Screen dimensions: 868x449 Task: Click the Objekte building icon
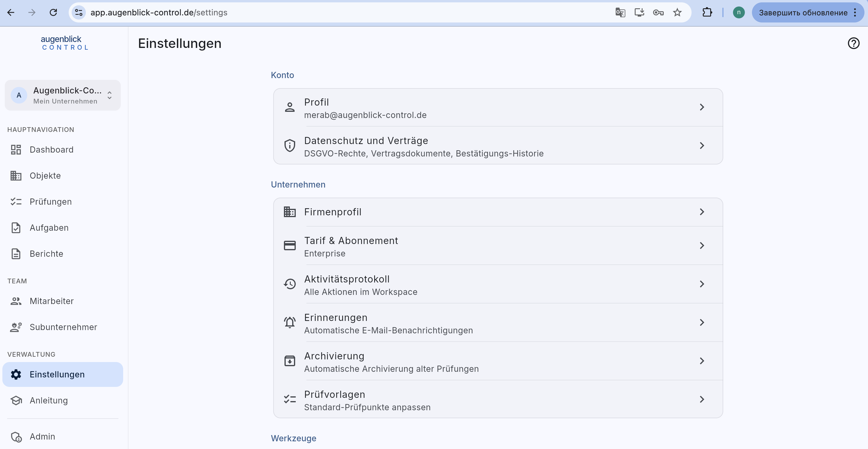coord(16,175)
